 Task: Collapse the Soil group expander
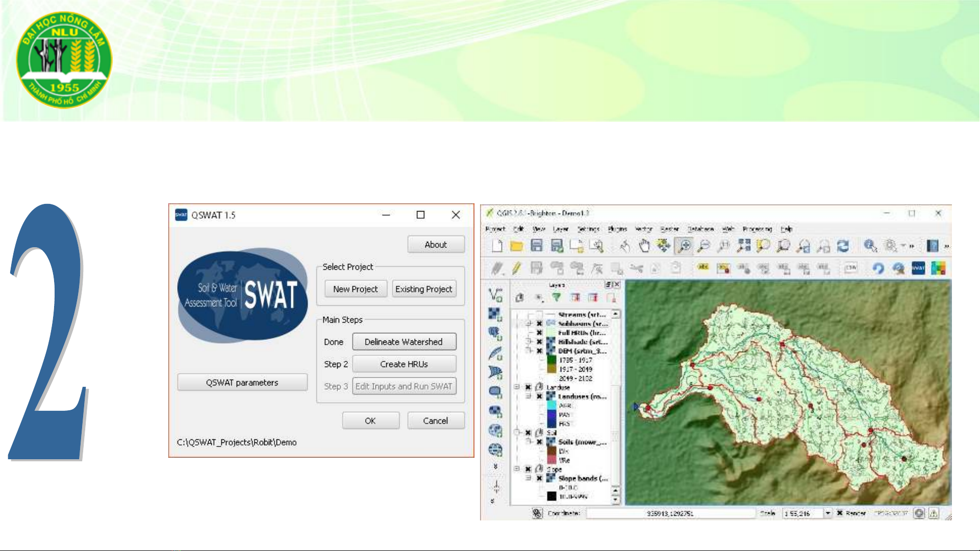517,433
